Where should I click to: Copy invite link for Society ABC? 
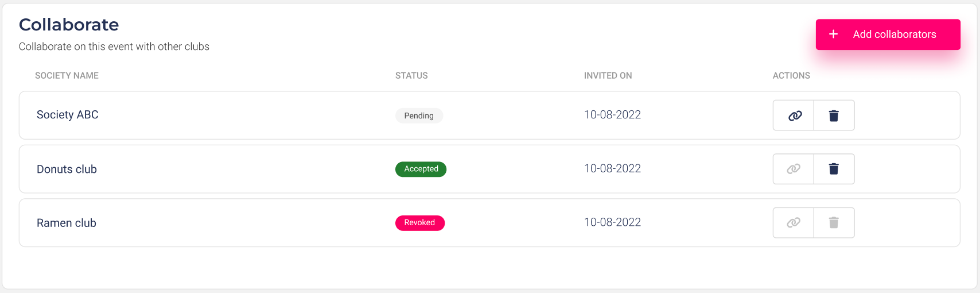(x=794, y=115)
